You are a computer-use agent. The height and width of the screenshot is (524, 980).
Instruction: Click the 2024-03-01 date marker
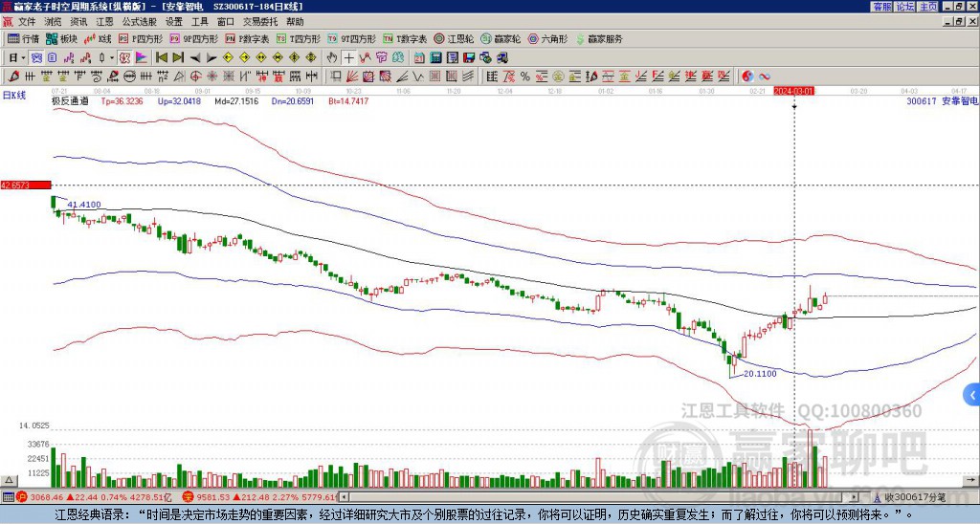794,91
